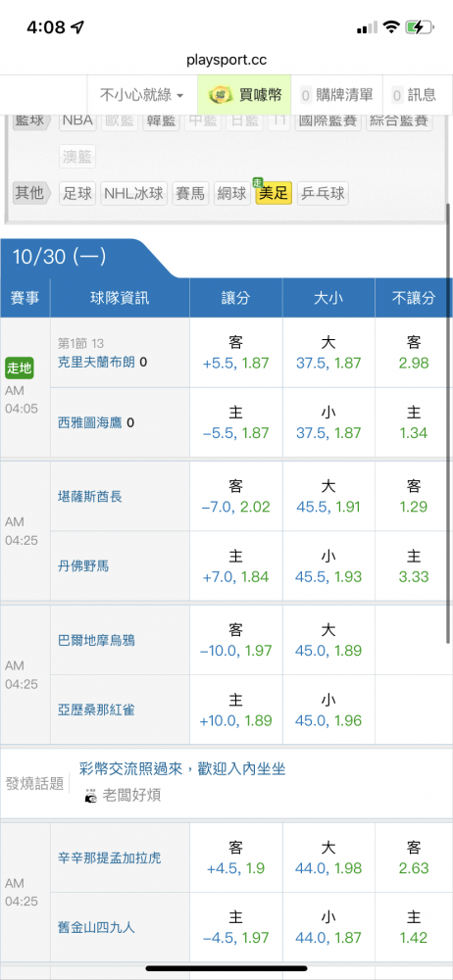Select the 澳籃 league tab

[77, 156]
